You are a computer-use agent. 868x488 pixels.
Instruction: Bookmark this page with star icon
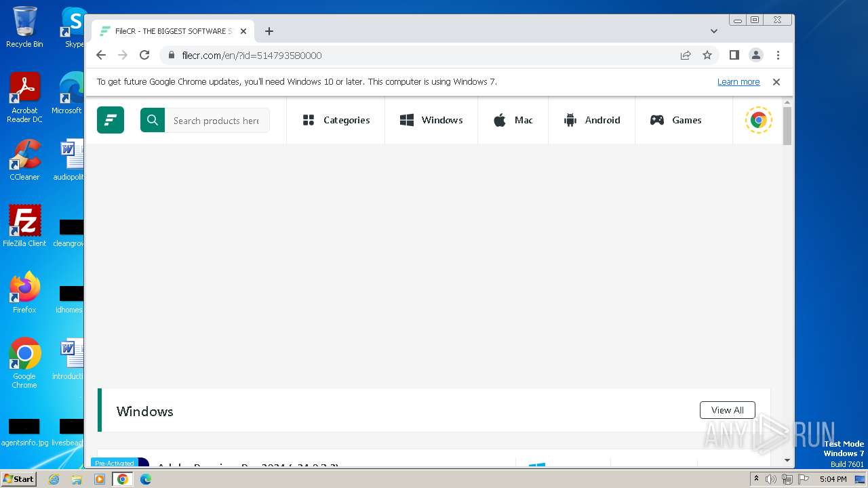707,55
